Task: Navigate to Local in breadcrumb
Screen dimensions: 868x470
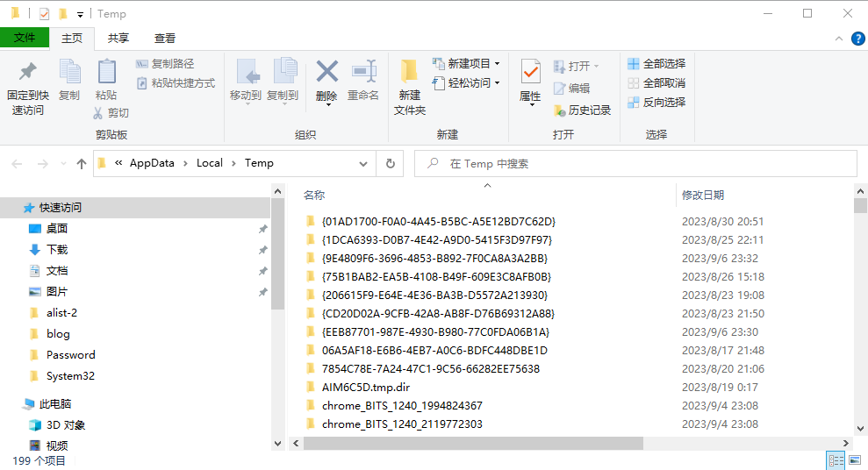Action: (210, 163)
